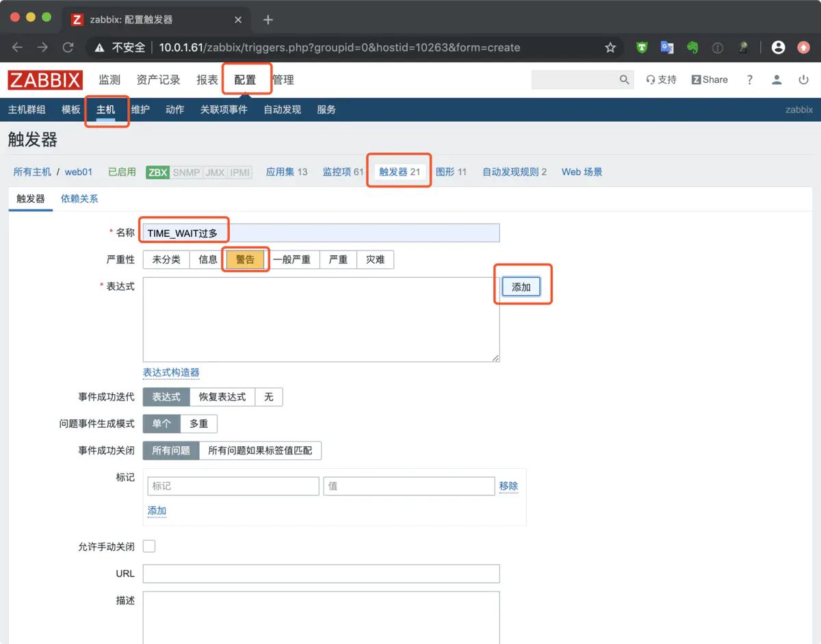
Task: Select severity 警告
Action: point(245,259)
